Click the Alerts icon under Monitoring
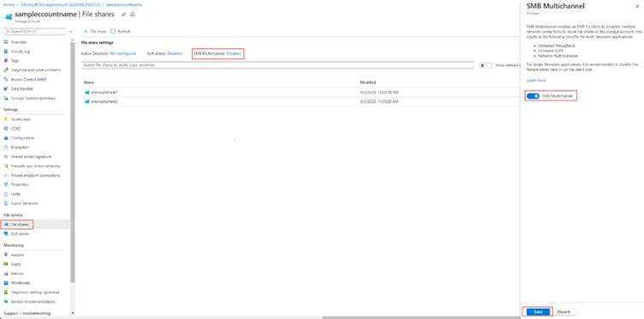The height and width of the screenshot is (319, 644). pos(6,264)
